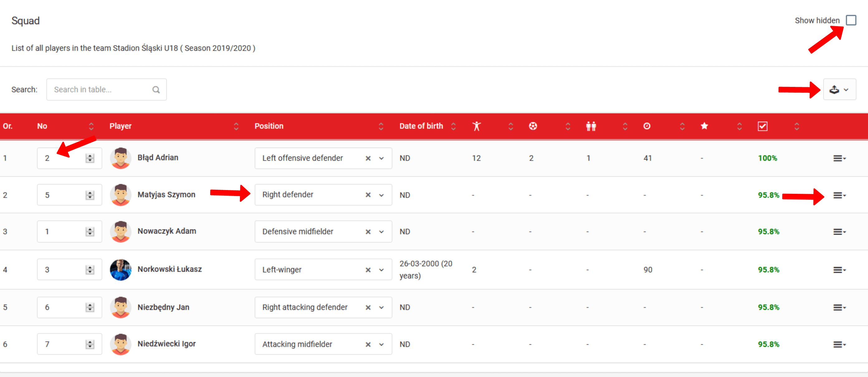Enable the Show hidden checkbox
868x377 pixels.
coord(851,20)
